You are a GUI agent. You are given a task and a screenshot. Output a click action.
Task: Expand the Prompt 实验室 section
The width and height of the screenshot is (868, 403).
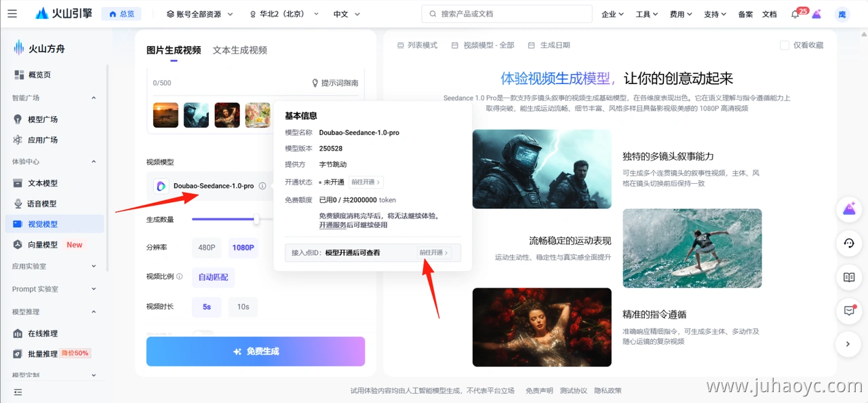94,289
